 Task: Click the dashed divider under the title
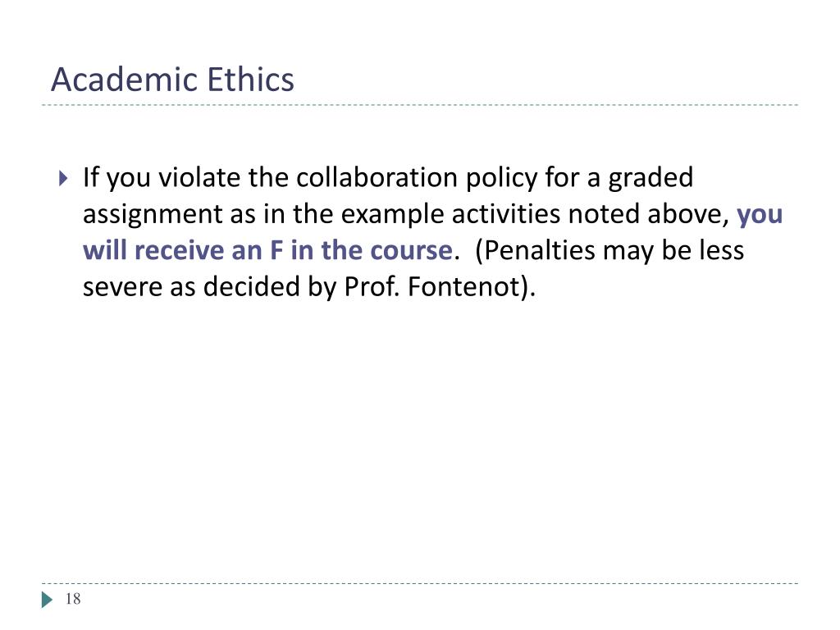click(x=420, y=105)
